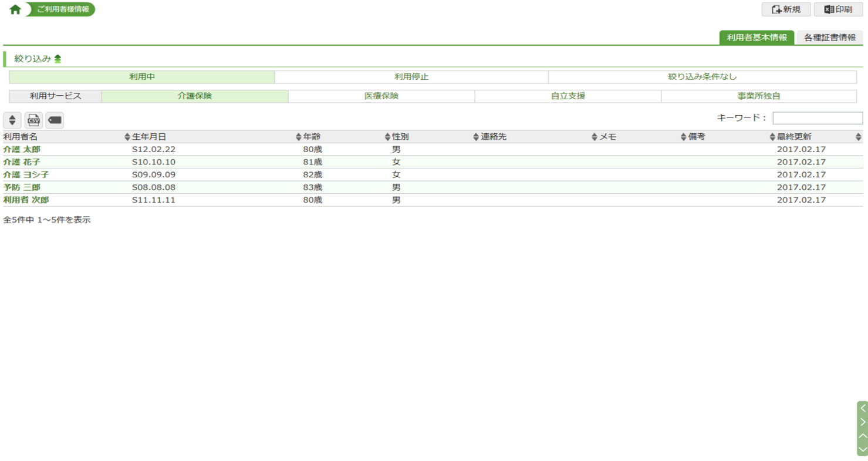Screen dimensions: 868x461
Task: Click the キーワード search input field
Action: (x=817, y=118)
